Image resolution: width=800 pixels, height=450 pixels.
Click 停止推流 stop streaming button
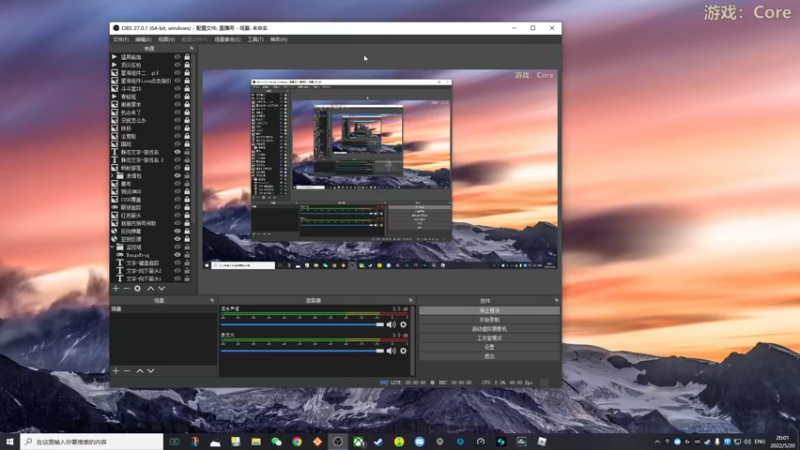point(489,310)
